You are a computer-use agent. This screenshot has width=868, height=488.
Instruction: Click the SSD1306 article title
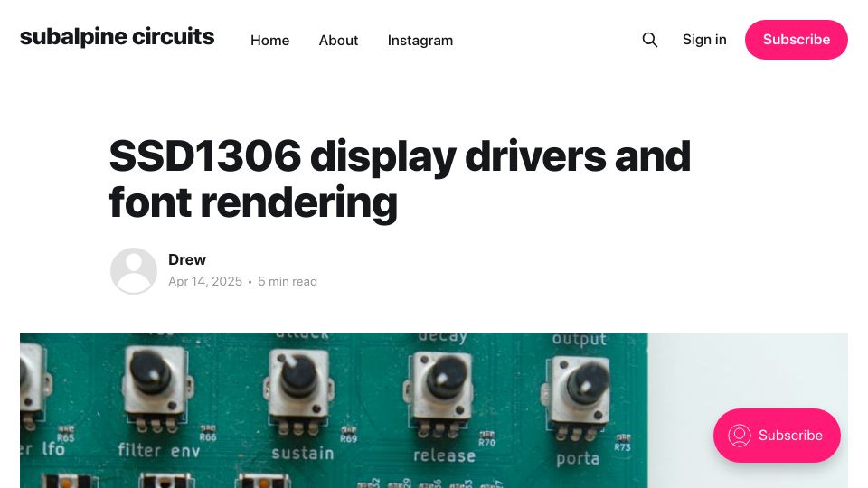pos(400,179)
